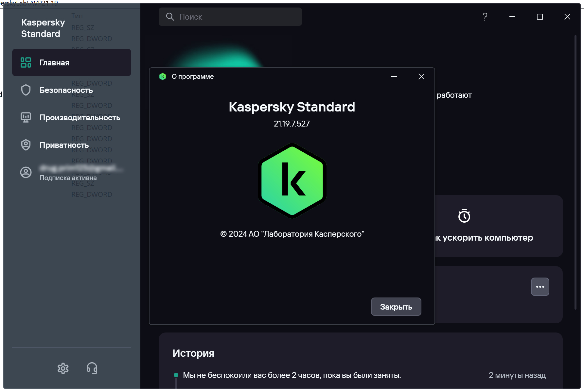Screen dimensions: 584x392
Task: Open settings via the gear icon
Action: 63,368
